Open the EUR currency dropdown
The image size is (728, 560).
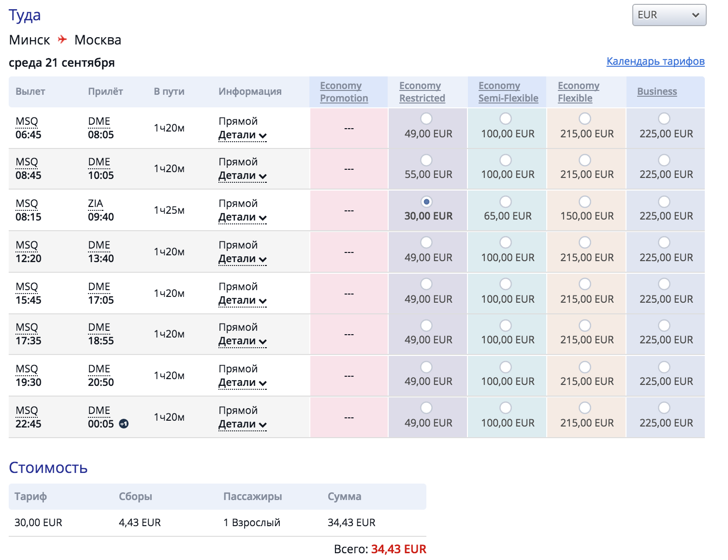click(669, 15)
